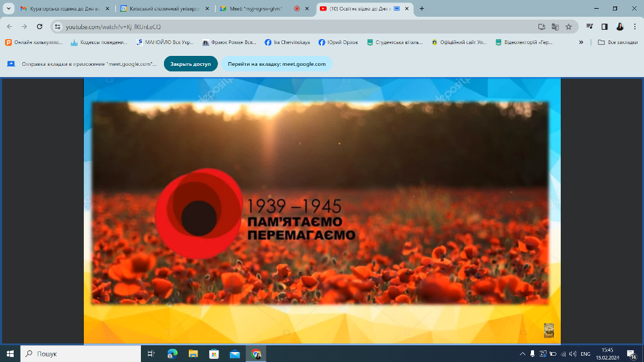The width and height of the screenshot is (644, 362).
Task: Open Microsoft Store from the taskbar
Action: point(214,353)
